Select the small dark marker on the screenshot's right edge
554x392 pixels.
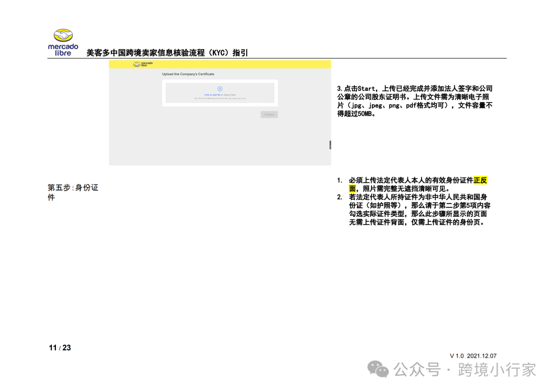tap(330, 144)
